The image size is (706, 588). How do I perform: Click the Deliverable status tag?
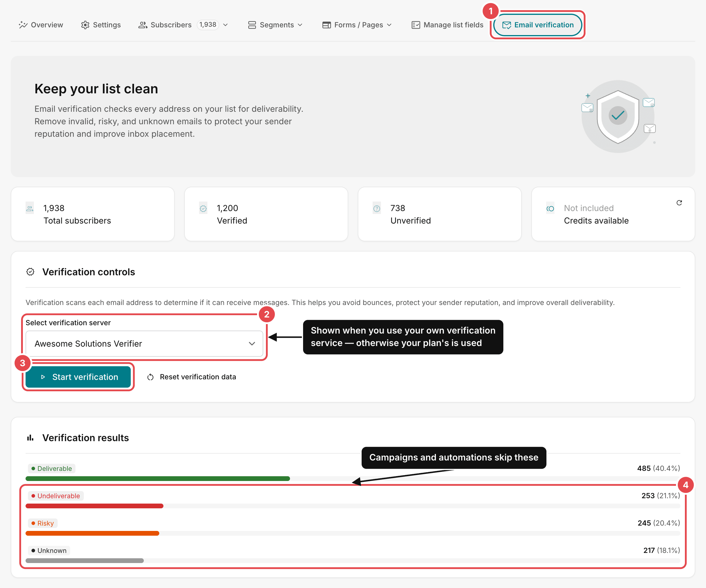pyautogui.click(x=51, y=468)
